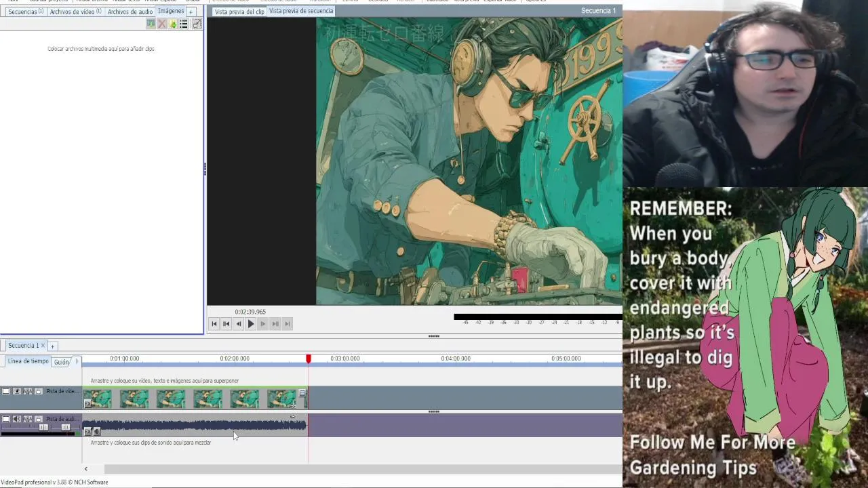Switch to the Secuencias tab
The height and width of the screenshot is (488, 868).
[25, 12]
